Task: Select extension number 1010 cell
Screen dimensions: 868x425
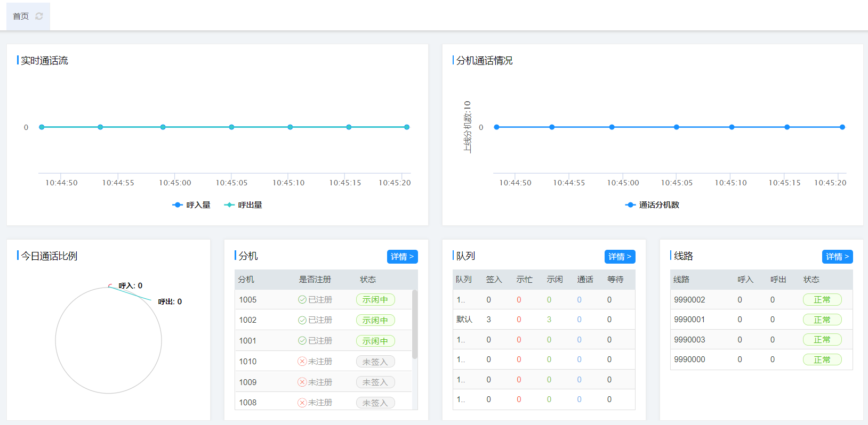Action: (x=248, y=362)
